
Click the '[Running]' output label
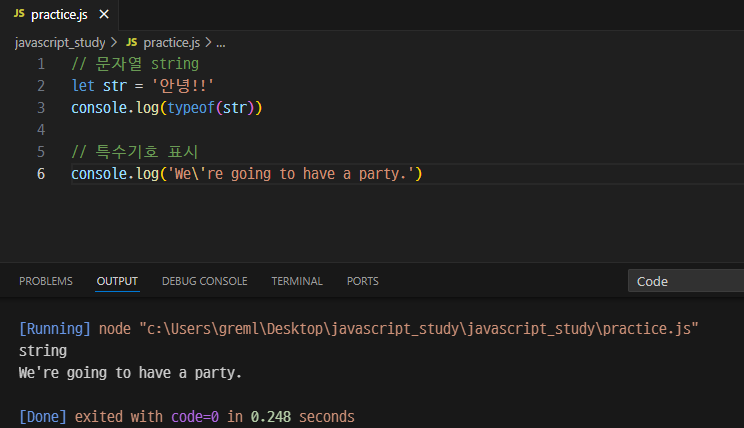[55, 328]
